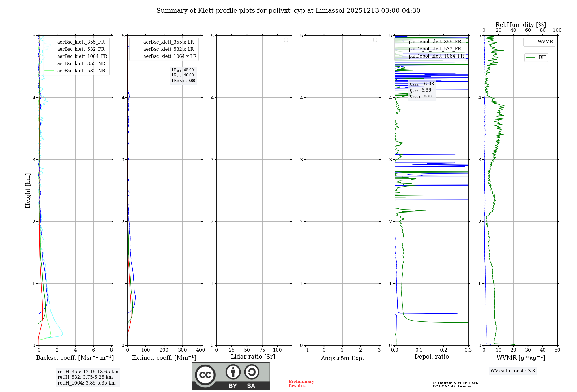The width and height of the screenshot is (577, 392).
Task: Select aerBsc_klett_1064_FR legend entry
Action: (82, 56)
